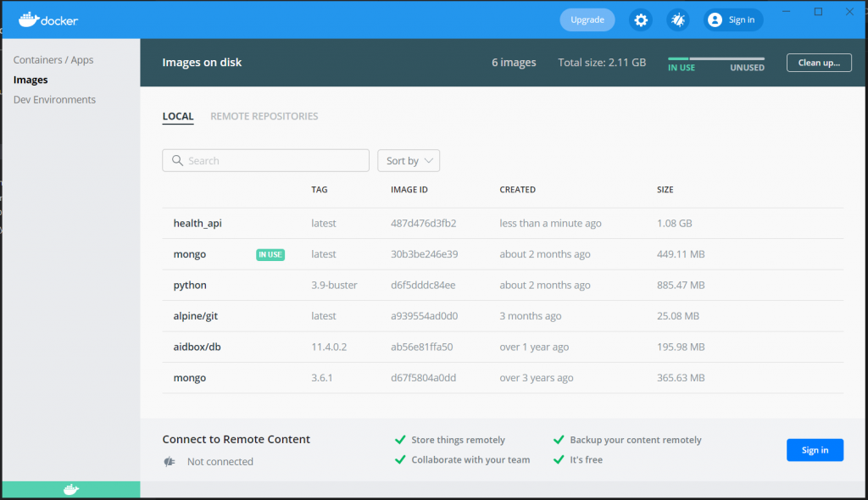868x500 pixels.
Task: Click the green check by Backup your content remotely
Action: (559, 440)
